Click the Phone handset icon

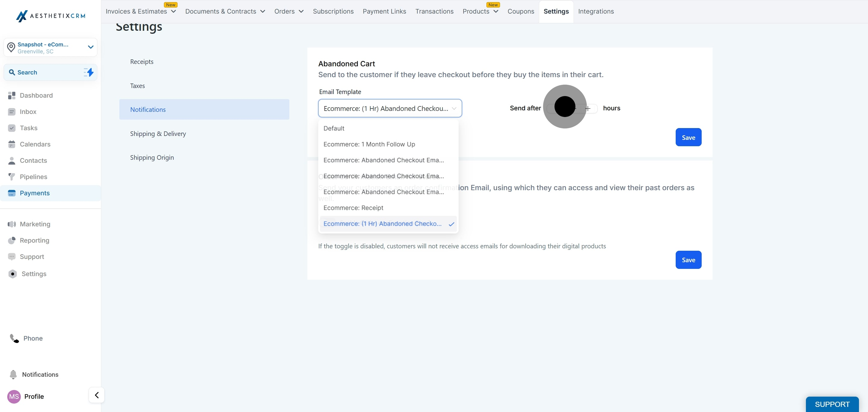click(14, 338)
